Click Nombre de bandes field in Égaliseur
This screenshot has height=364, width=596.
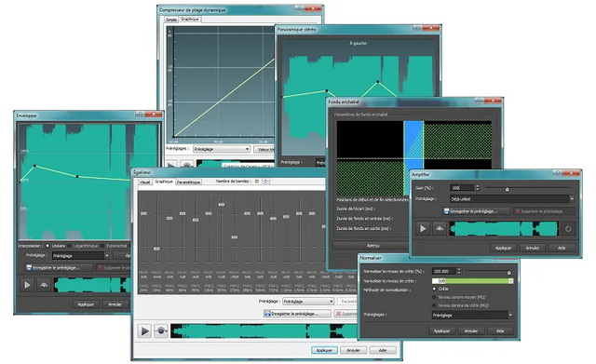(258, 182)
